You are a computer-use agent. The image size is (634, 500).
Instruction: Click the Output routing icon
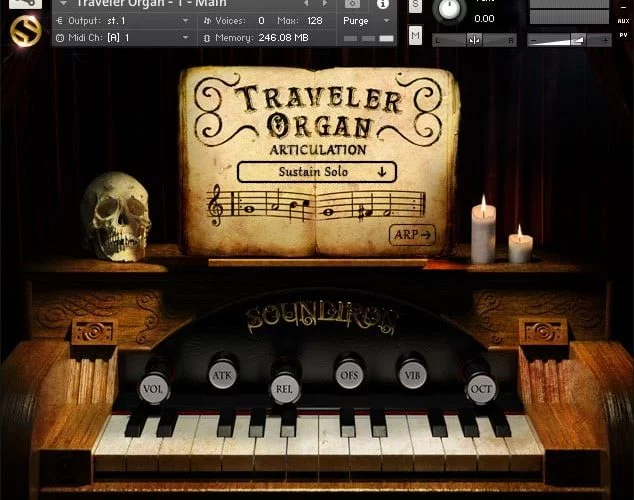(x=60, y=21)
